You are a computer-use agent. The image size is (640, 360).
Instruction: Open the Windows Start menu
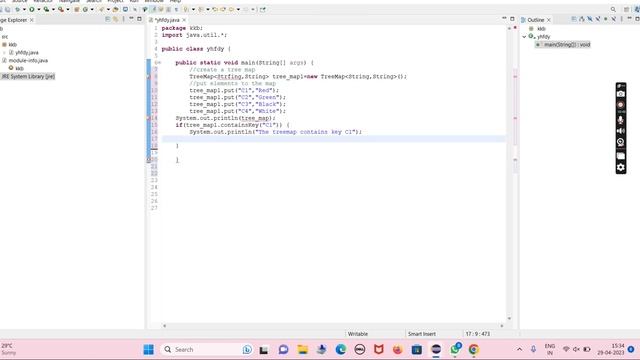coord(149,349)
